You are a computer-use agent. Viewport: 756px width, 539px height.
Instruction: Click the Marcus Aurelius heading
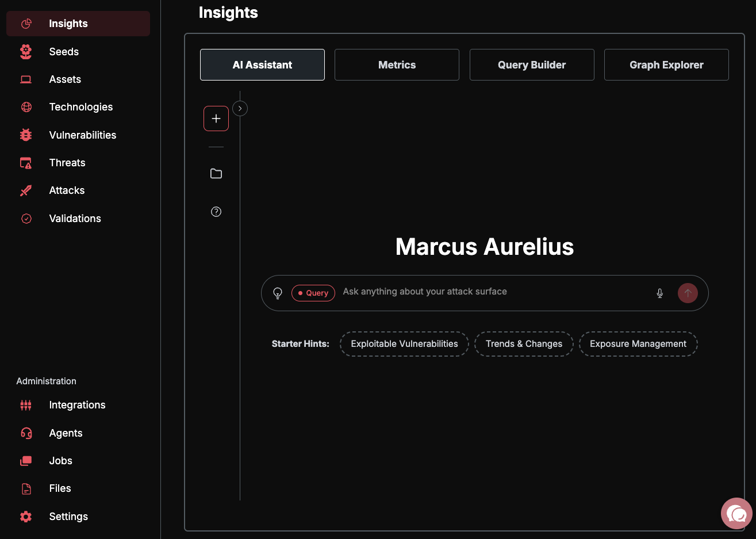[485, 247]
